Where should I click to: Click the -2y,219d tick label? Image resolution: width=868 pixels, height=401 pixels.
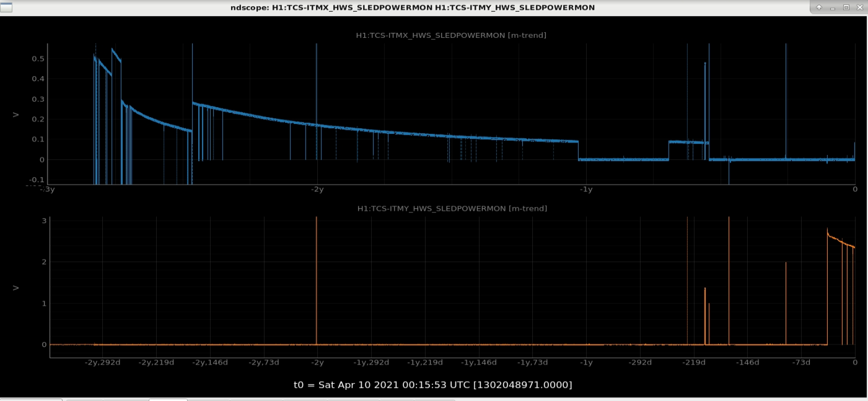click(156, 363)
